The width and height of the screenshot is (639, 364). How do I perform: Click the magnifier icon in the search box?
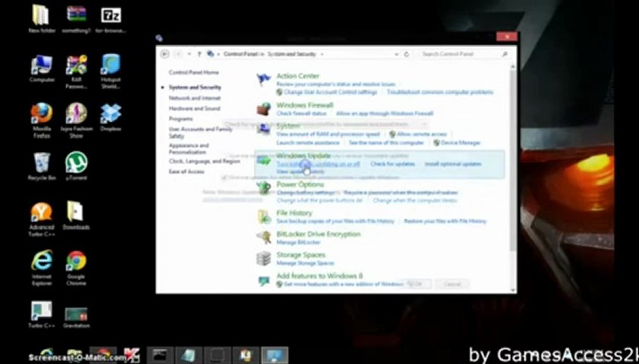click(x=505, y=54)
